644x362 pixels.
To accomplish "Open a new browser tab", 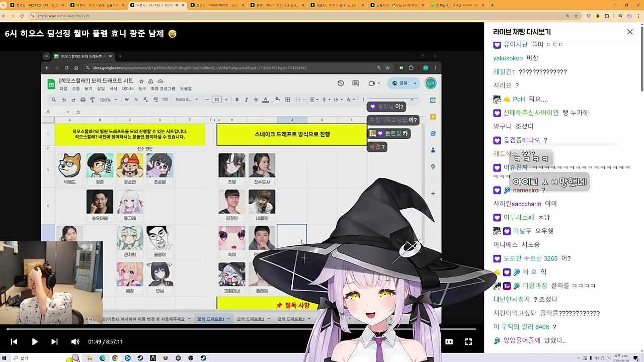I will coord(492,5).
